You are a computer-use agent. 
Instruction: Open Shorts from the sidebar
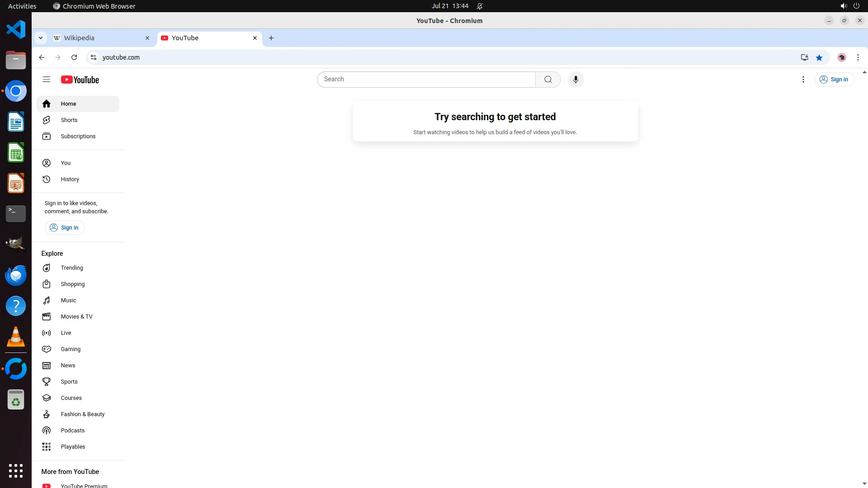pos(69,120)
